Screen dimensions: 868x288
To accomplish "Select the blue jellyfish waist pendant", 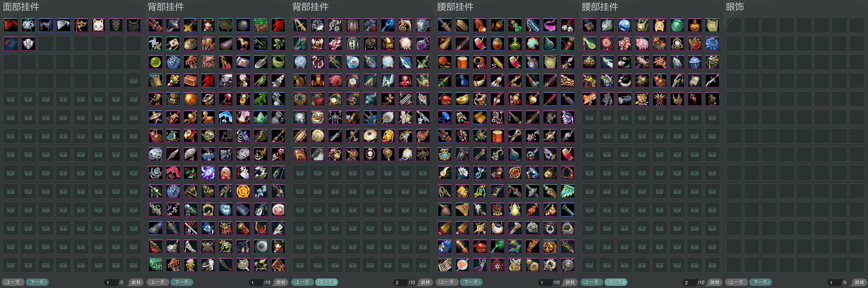I will point(694,62).
